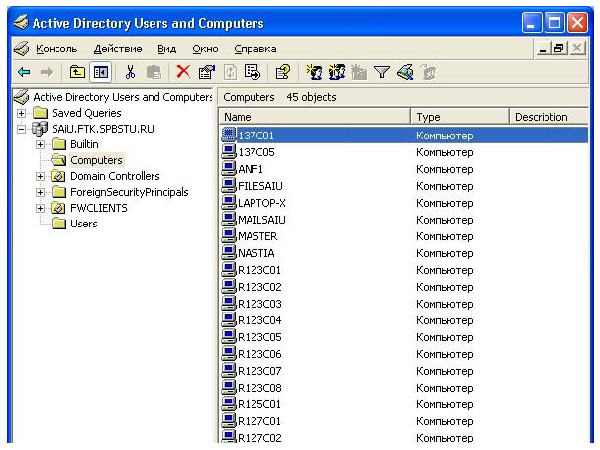Open Help toolbar icon with question mark

[x=283, y=72]
